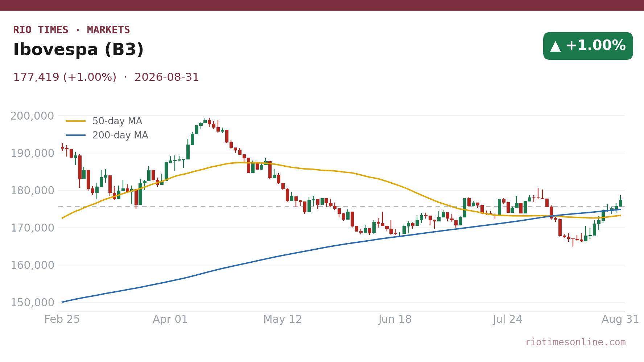This screenshot has width=644, height=362.
Task: Click the first candlestick on Feb 25
Action: [62, 147]
